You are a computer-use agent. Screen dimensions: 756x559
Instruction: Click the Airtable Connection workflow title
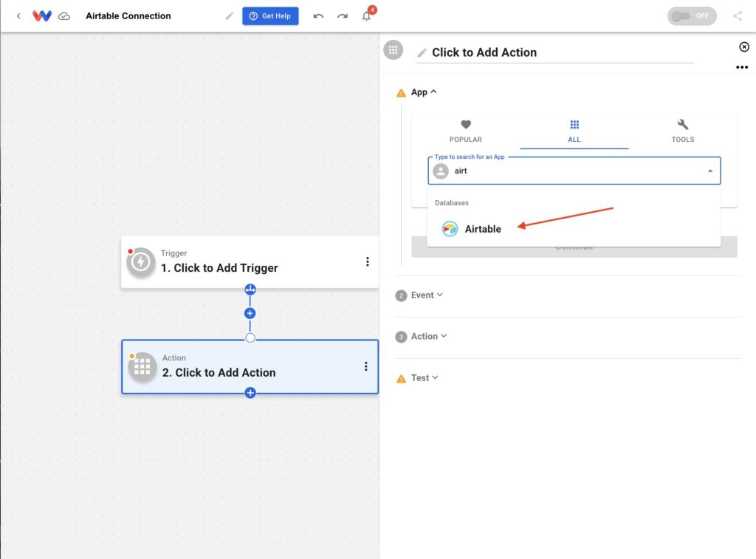(x=128, y=16)
